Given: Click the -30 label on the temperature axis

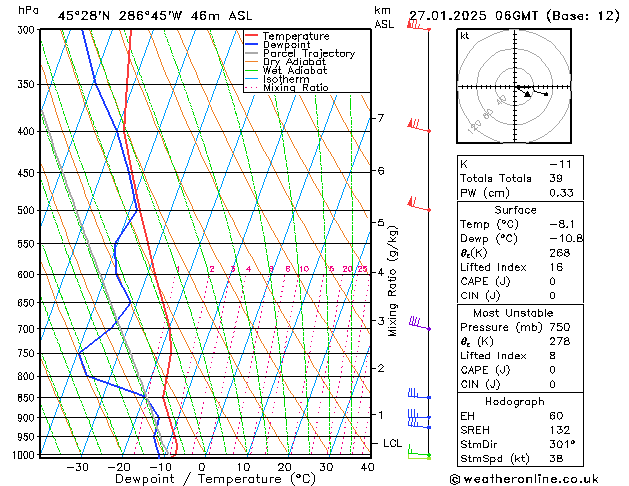Looking at the screenshot, I should (x=77, y=467).
